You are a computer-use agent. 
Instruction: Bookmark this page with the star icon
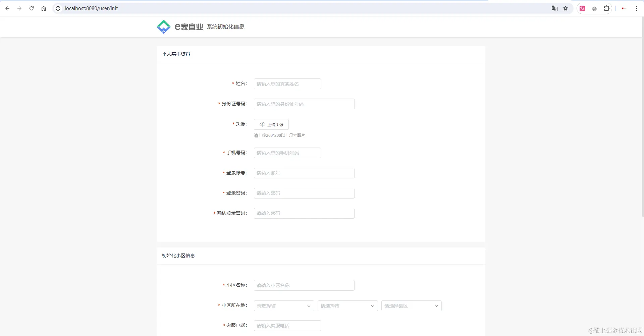pyautogui.click(x=566, y=8)
